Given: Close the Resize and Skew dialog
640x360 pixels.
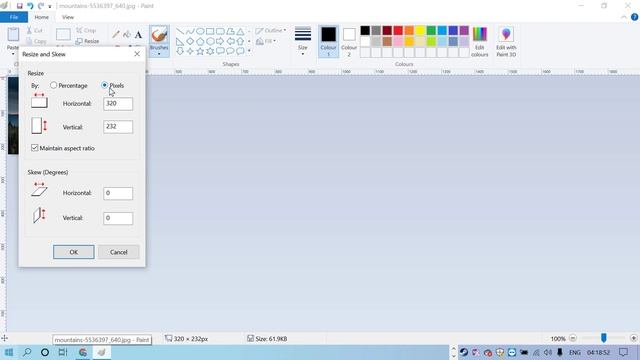Looking at the screenshot, I should click(137, 54).
